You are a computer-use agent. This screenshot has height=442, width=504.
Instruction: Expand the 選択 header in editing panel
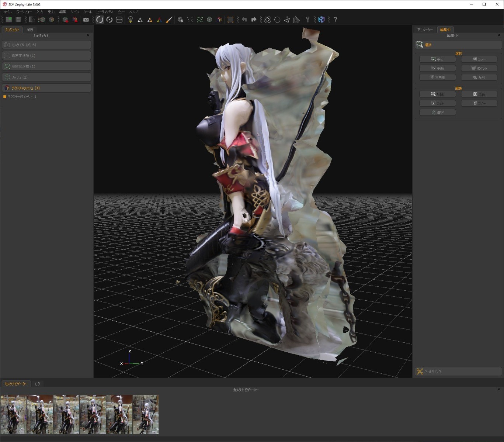tap(458, 45)
